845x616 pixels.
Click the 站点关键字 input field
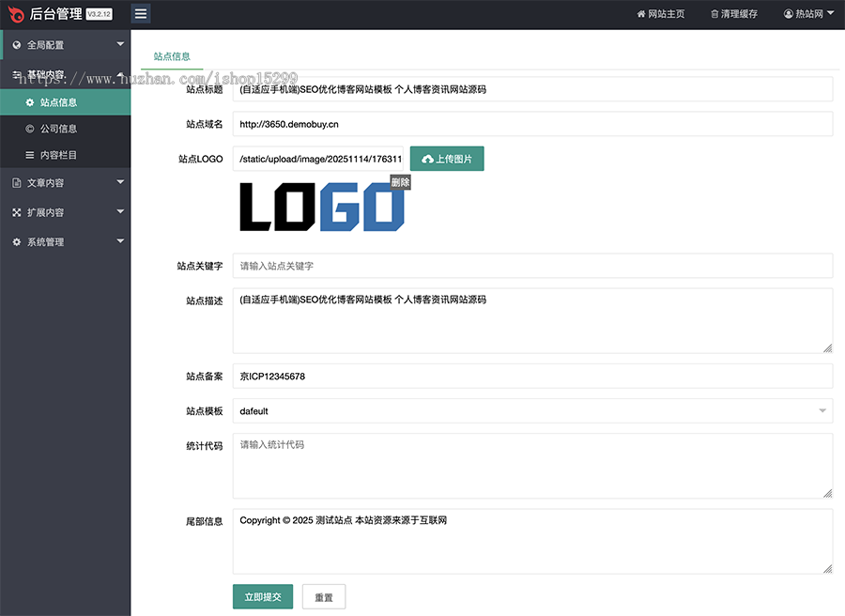531,265
